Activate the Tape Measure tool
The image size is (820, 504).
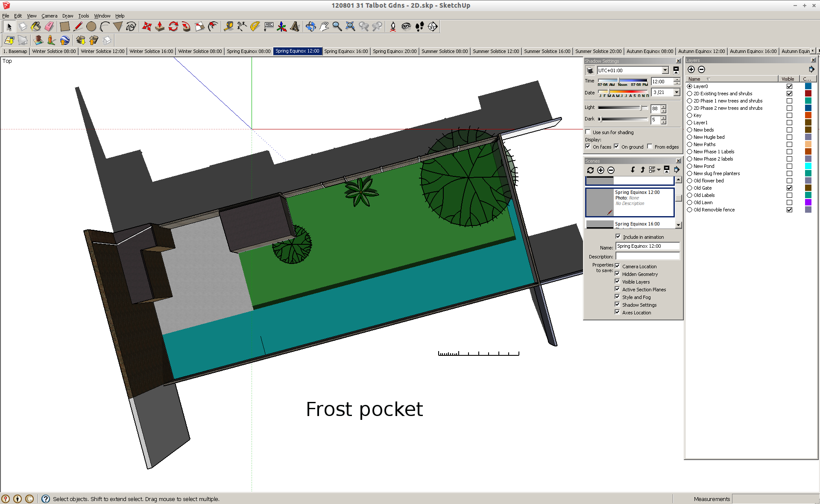coord(229,26)
